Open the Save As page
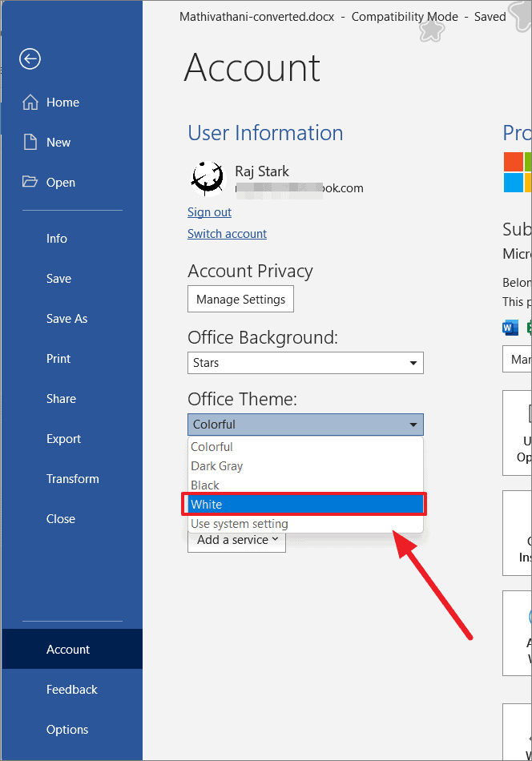This screenshot has width=532, height=761. click(x=72, y=318)
